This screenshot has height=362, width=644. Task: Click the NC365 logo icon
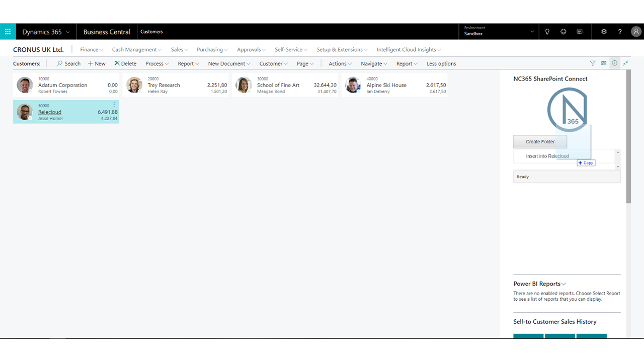[x=567, y=110]
